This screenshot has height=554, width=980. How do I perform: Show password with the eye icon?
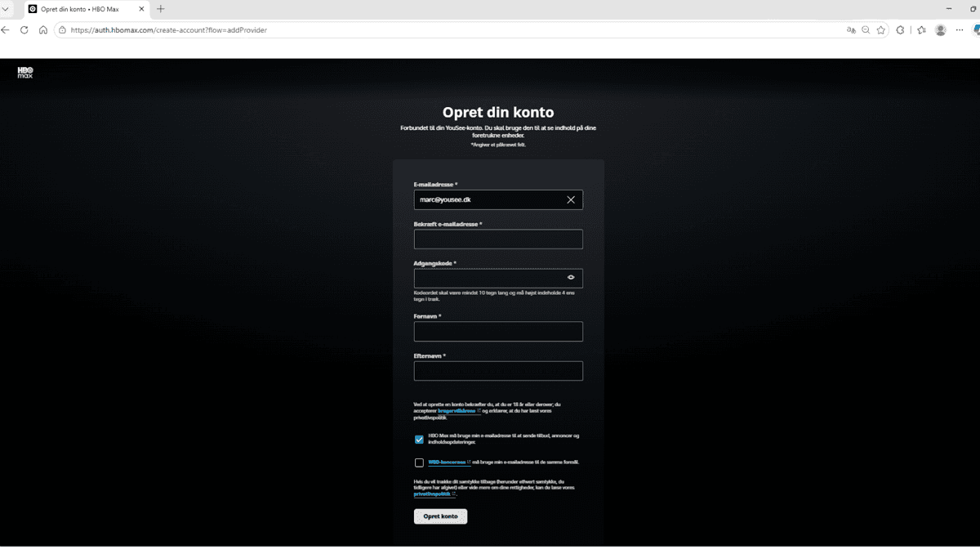click(571, 278)
